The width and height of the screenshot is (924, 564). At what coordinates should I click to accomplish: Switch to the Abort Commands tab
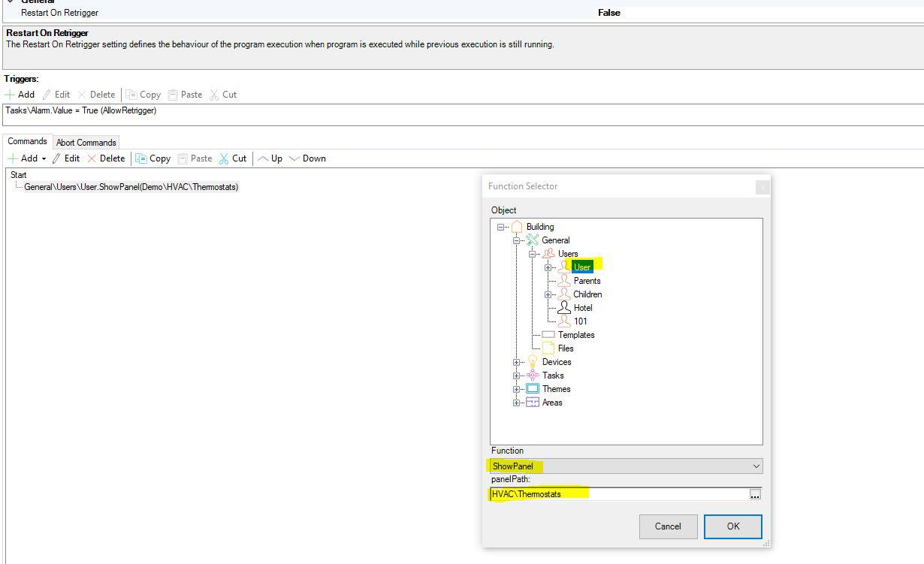click(86, 143)
